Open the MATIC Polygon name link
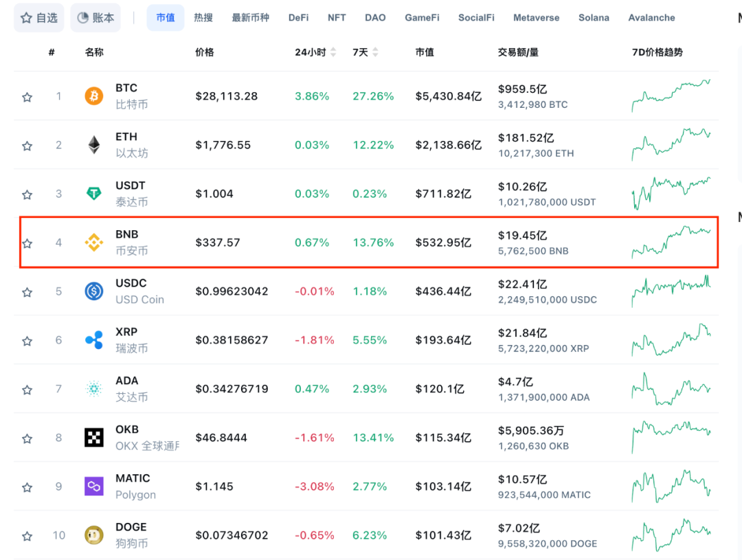This screenshot has height=560, width=742. coord(135,486)
